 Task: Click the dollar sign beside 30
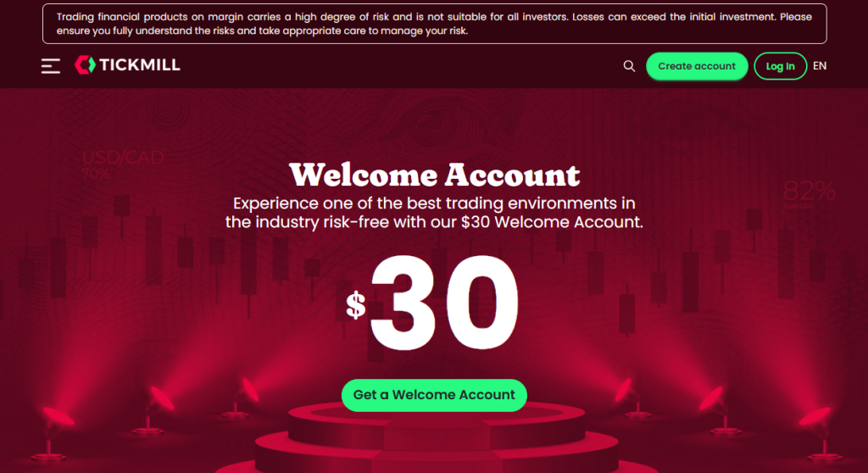(355, 304)
